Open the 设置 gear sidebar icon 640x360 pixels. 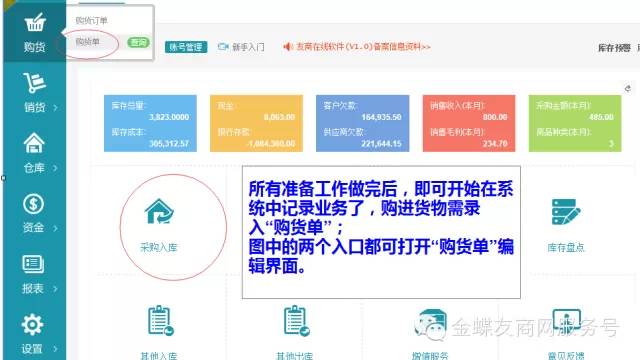tap(32, 325)
